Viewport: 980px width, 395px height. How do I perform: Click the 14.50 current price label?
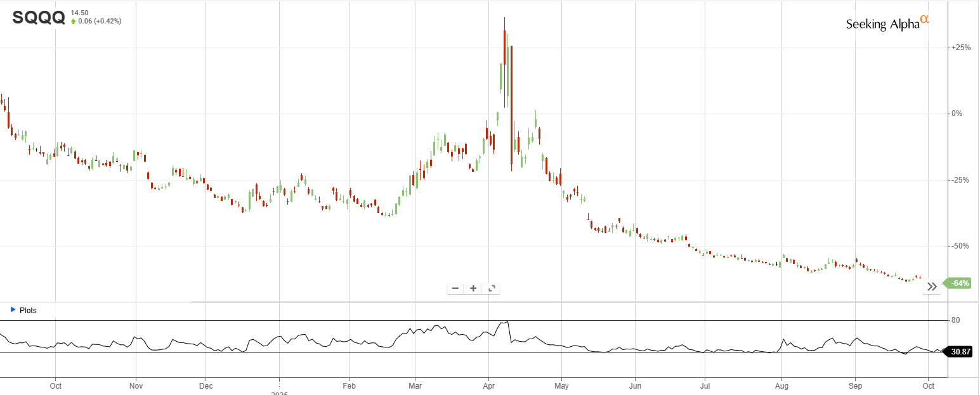point(79,11)
